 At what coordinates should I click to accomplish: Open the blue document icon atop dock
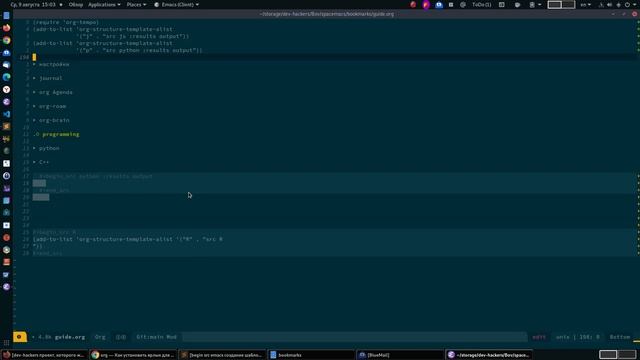[7, 16]
